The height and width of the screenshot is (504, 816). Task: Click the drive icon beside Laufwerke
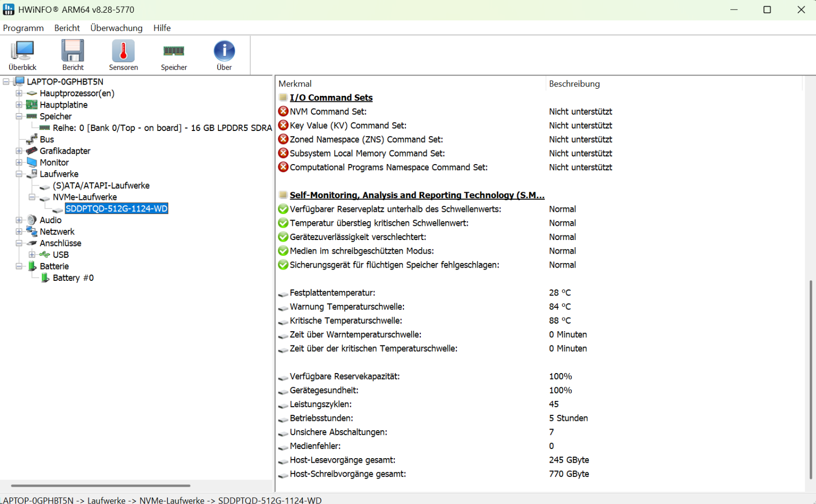pyautogui.click(x=32, y=174)
